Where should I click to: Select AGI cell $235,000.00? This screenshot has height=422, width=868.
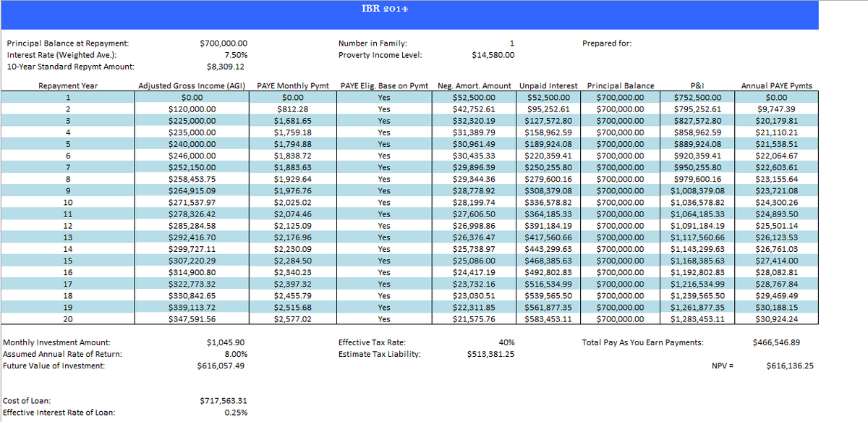click(192, 132)
